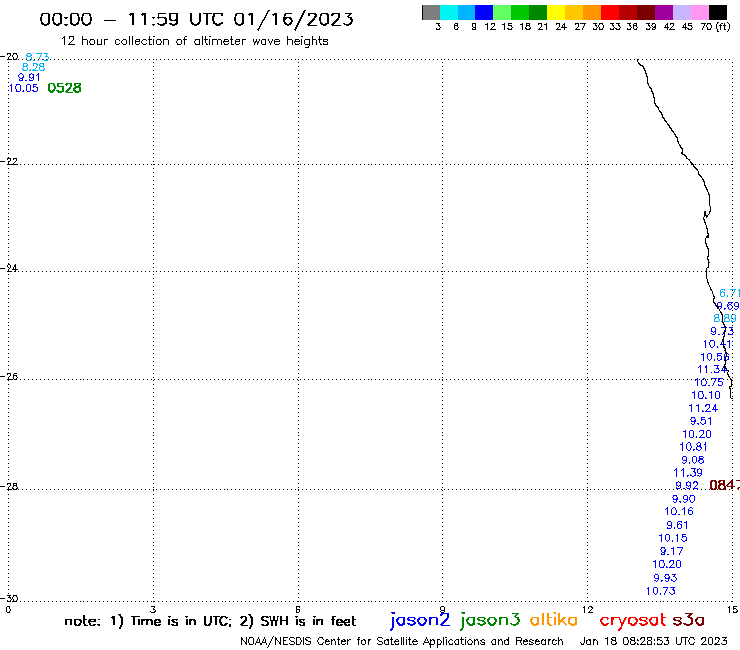Click the cyan 6 ft legend swatch

pos(449,12)
